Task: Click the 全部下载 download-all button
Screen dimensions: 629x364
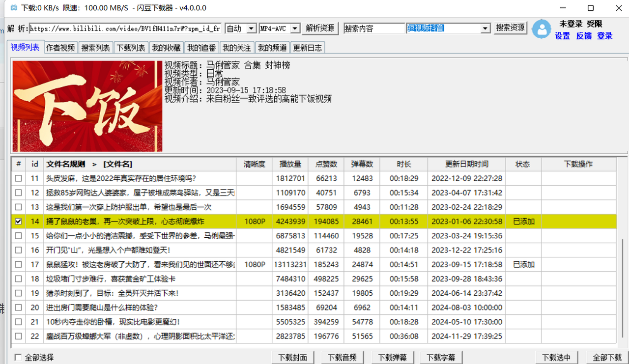Action: [x=606, y=357]
